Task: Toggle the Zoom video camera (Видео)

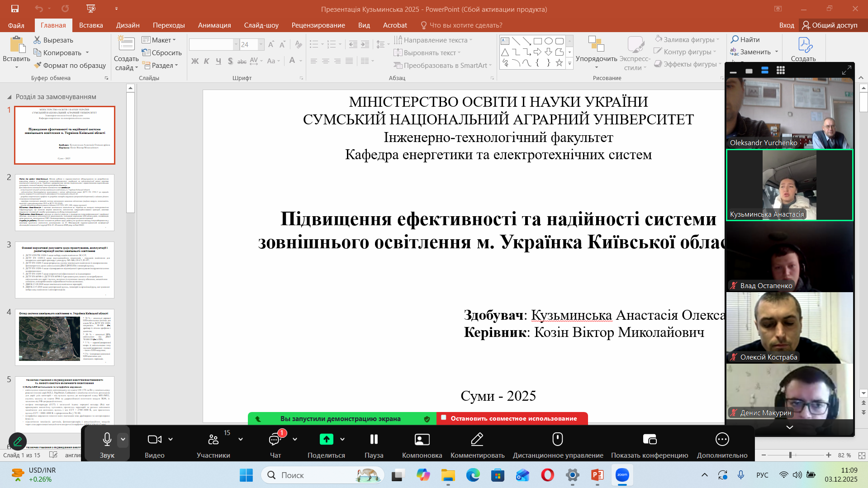Action: point(154,440)
